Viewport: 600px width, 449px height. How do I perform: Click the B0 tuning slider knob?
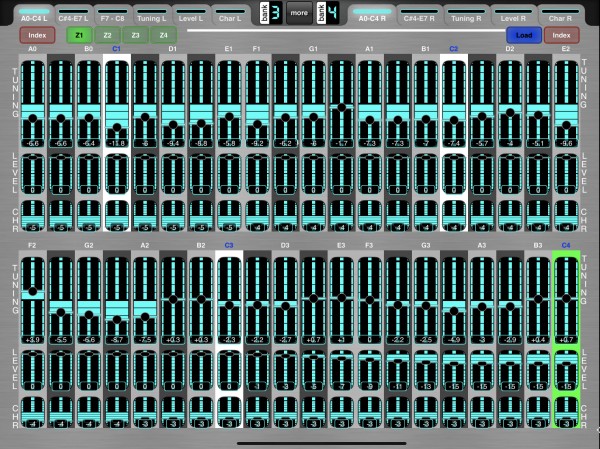coord(89,118)
